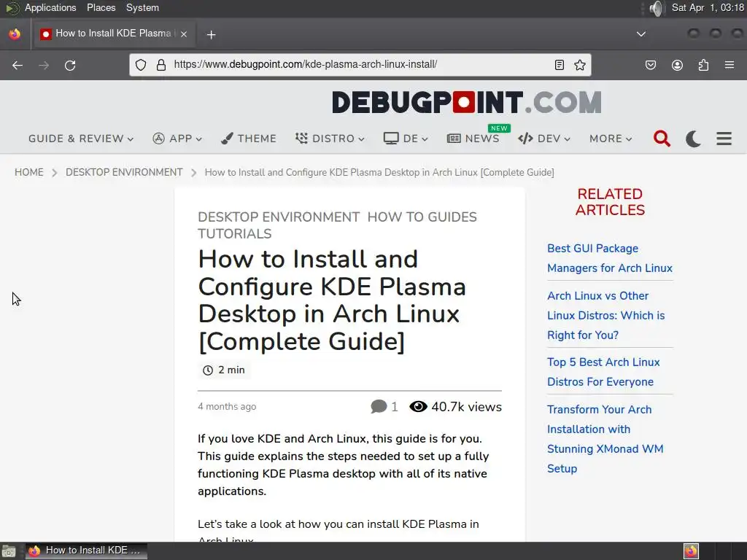Expand the Dev dropdown menu
Image resolution: width=747 pixels, height=560 pixels.
pyautogui.click(x=544, y=139)
